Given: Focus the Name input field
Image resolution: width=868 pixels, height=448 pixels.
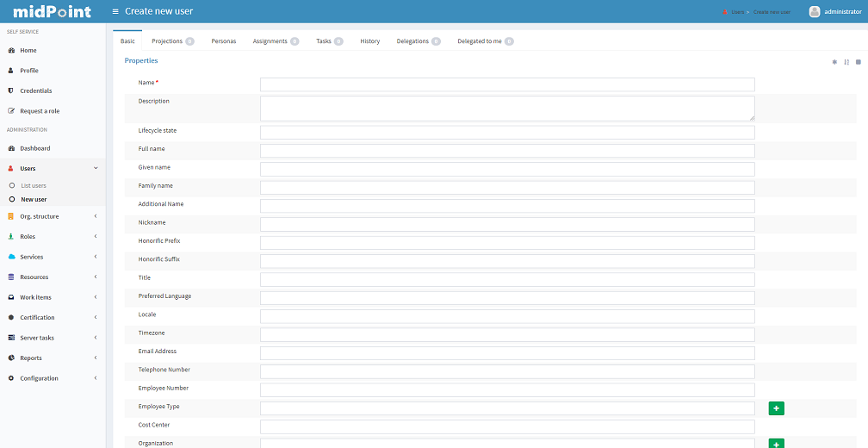Looking at the screenshot, I should [508, 84].
